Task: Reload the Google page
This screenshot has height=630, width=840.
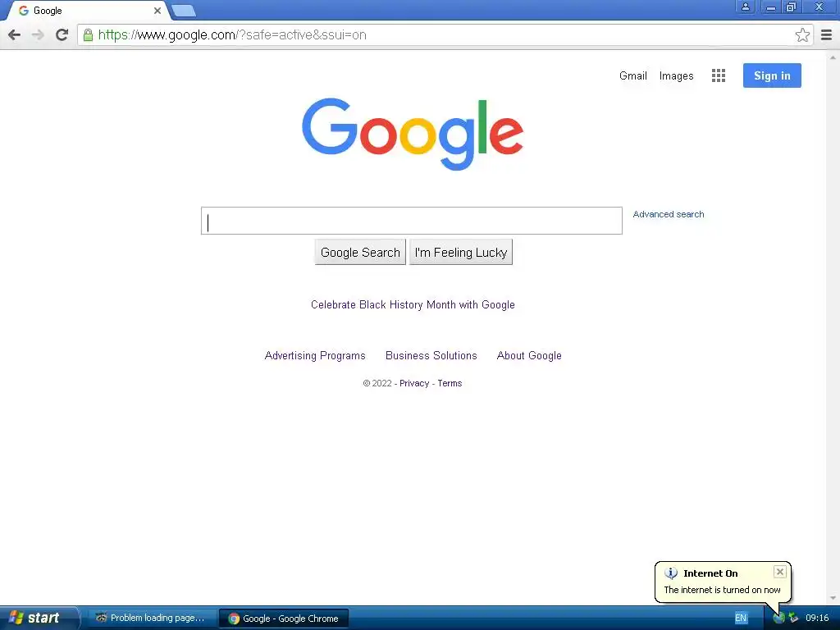Action: (62, 34)
